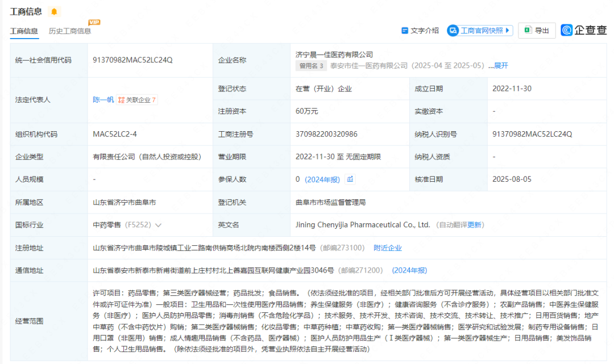Click the VIP badge on 历史工商信息
This screenshot has width=614, height=364.
coord(94,22)
